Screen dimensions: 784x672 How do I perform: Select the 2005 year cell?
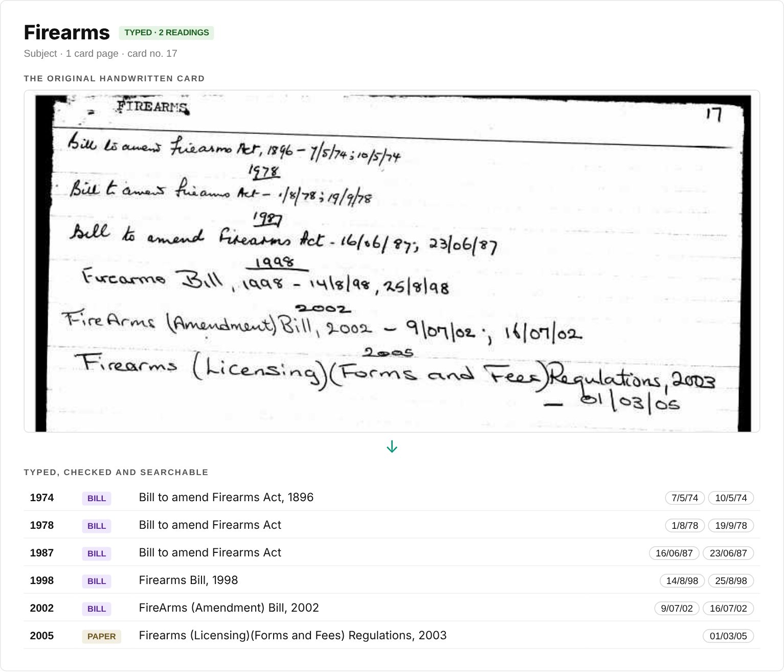coord(42,636)
